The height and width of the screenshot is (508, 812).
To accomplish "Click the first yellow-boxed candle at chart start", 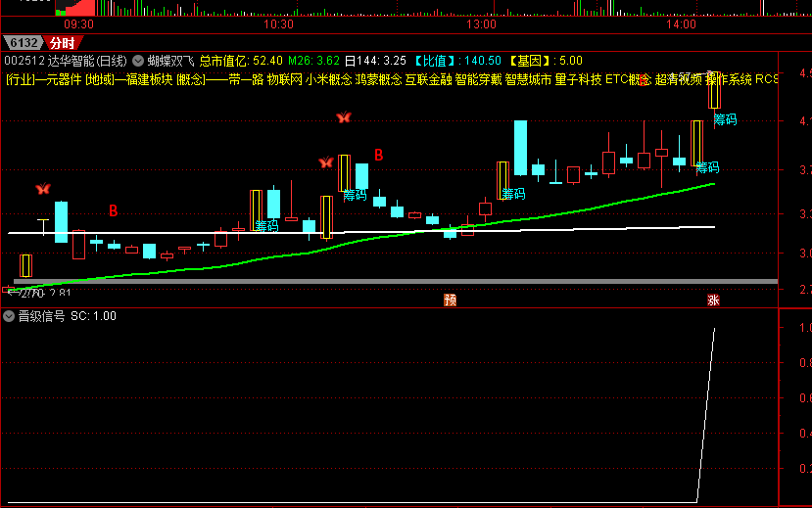I will pyautogui.click(x=25, y=265).
